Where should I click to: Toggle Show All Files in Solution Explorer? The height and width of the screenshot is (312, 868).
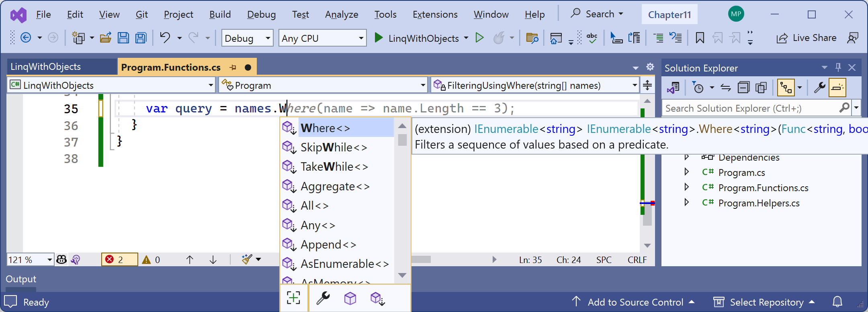tap(761, 88)
